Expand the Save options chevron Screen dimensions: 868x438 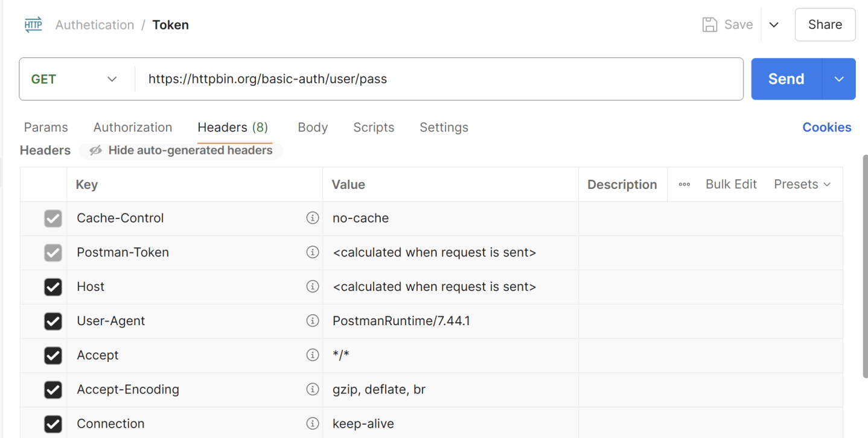774,25
